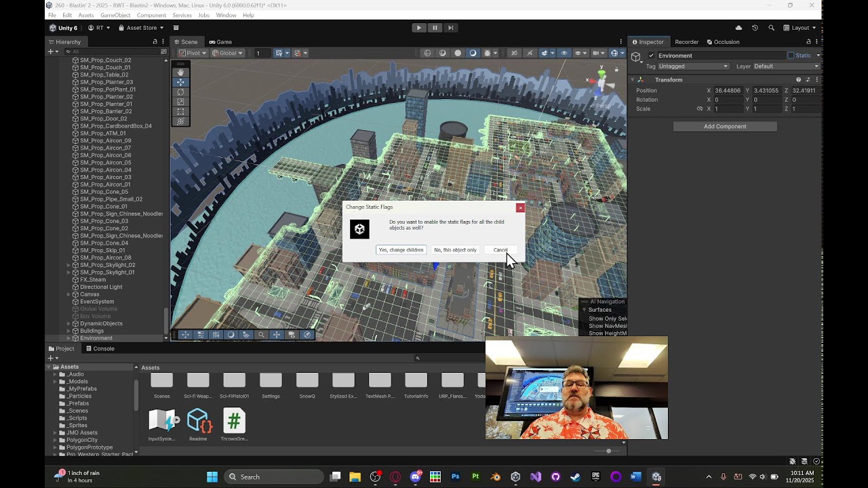Toggle scene lighting button in Scene toolbar
Screen dimensions: 868x488
pos(473,53)
